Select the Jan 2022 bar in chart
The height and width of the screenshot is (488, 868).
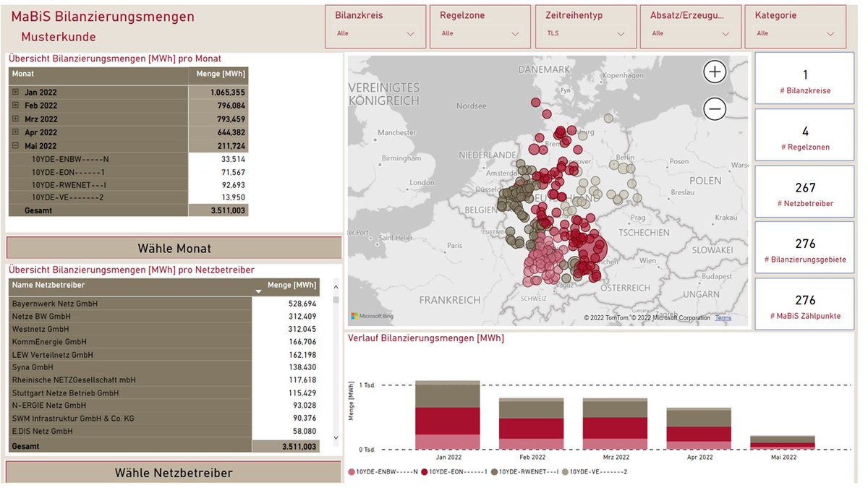(x=448, y=415)
